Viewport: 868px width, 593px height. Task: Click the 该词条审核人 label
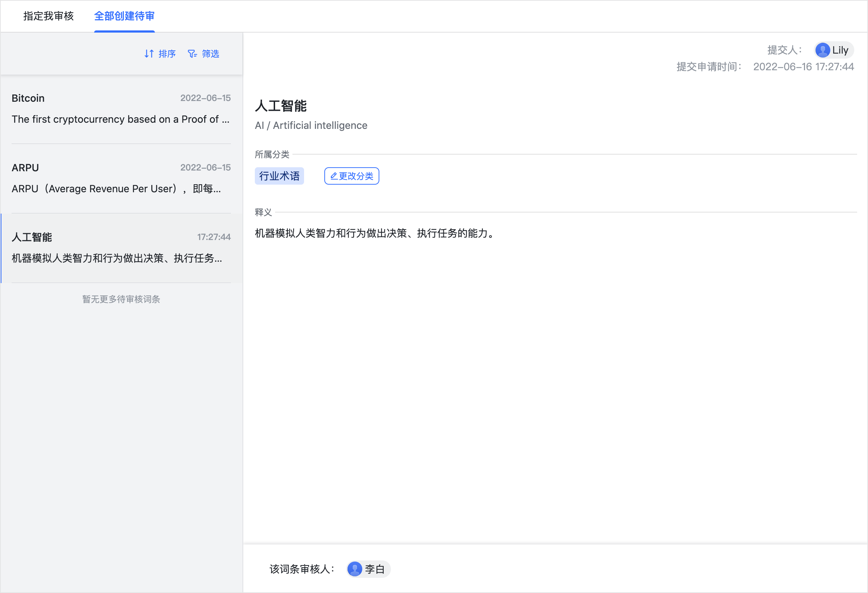302,569
